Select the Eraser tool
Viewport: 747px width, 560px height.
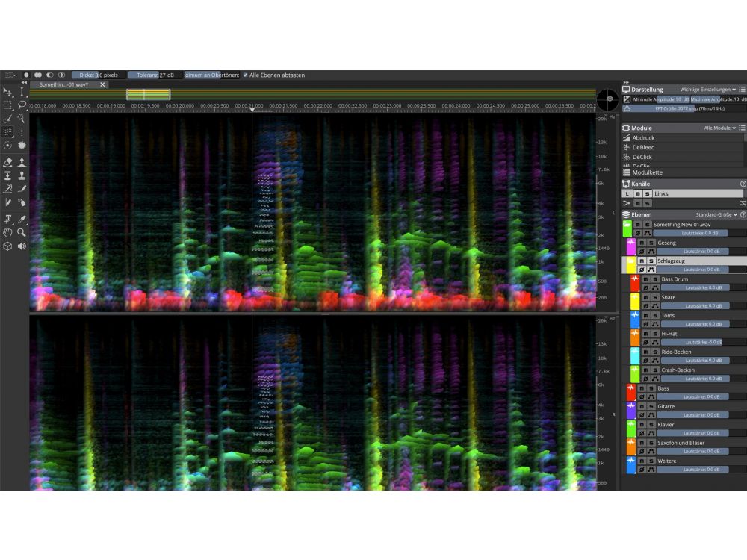[x=7, y=161]
